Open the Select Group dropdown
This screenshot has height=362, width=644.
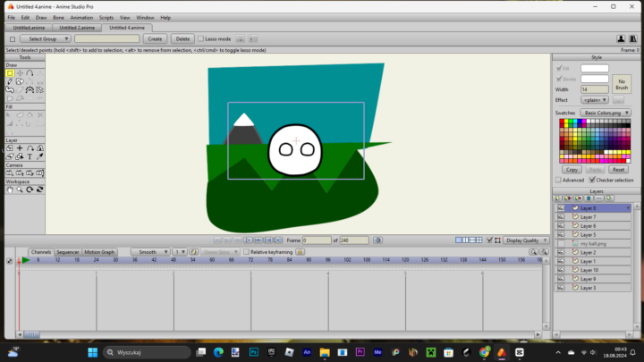tap(43, 39)
